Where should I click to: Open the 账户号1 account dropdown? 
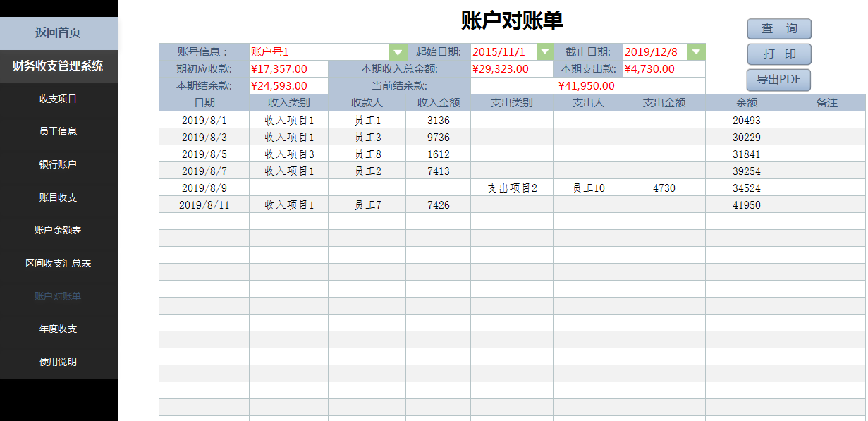(x=398, y=51)
